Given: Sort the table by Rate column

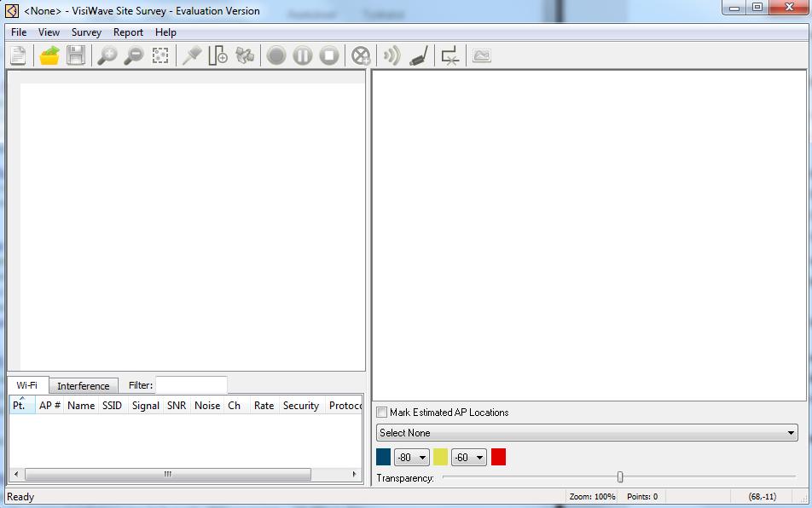Looking at the screenshot, I should [264, 406].
